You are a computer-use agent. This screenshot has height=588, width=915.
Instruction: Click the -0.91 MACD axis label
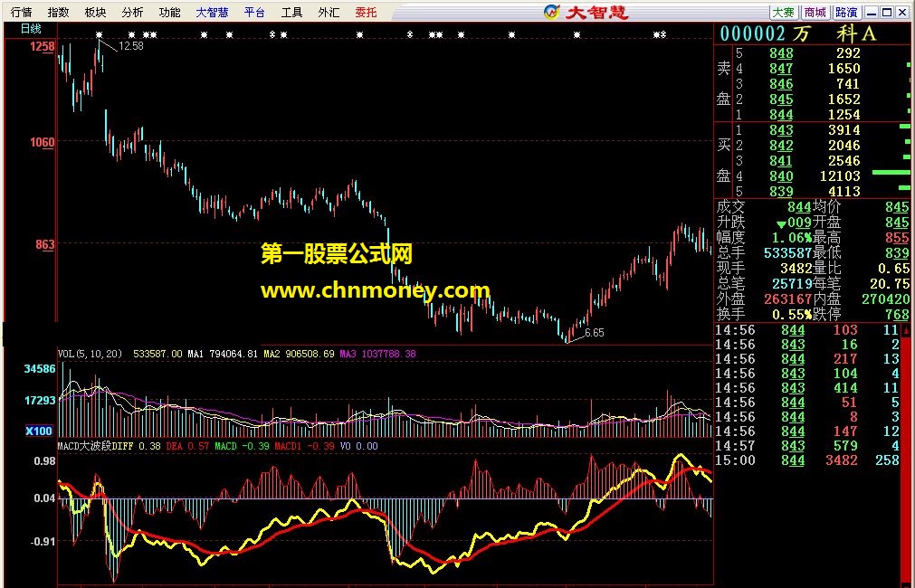coord(43,541)
